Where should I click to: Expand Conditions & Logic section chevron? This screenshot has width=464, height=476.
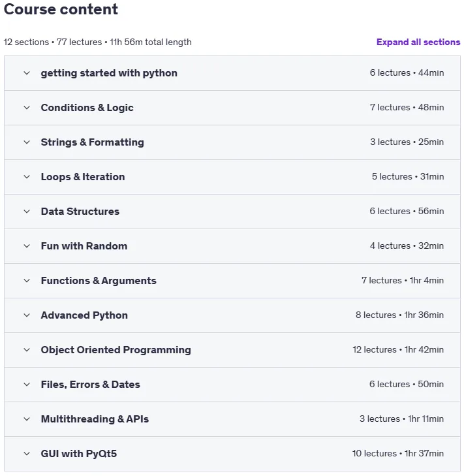[x=27, y=108]
